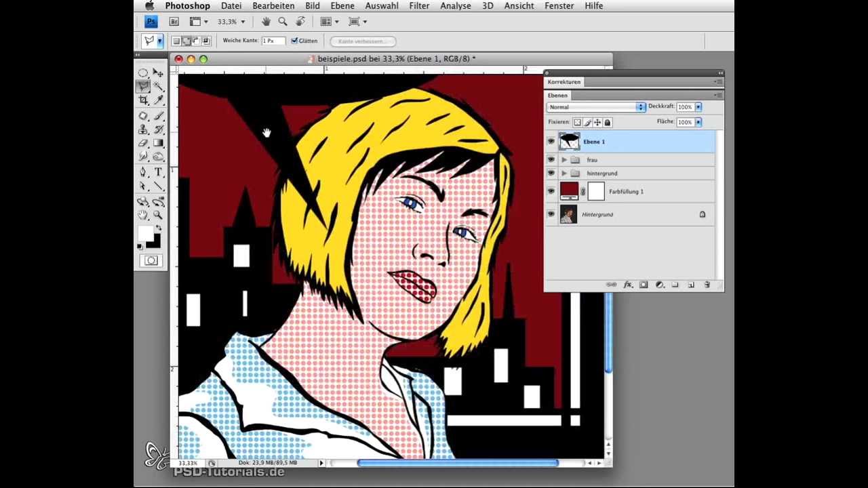This screenshot has width=868, height=488.
Task: Create a new layer group
Action: [x=675, y=285]
